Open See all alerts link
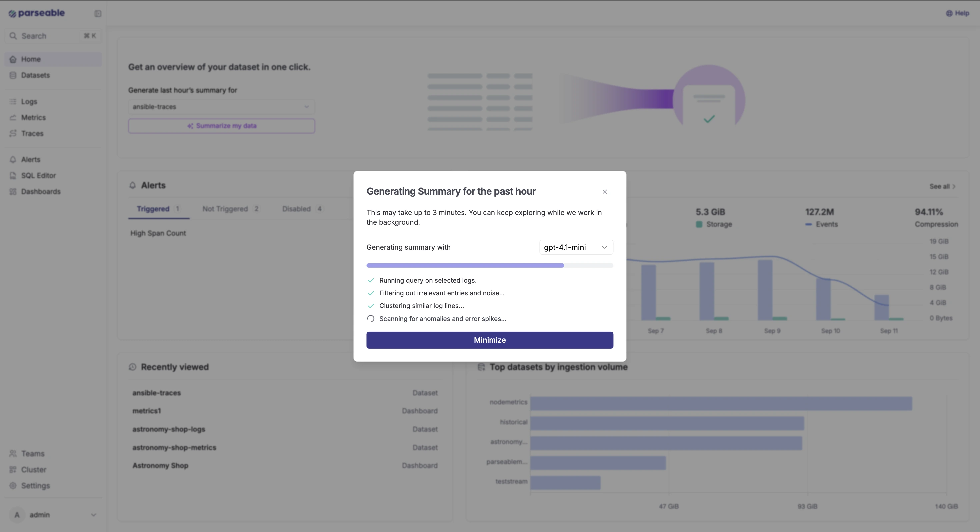This screenshot has height=532, width=980. pyautogui.click(x=942, y=186)
